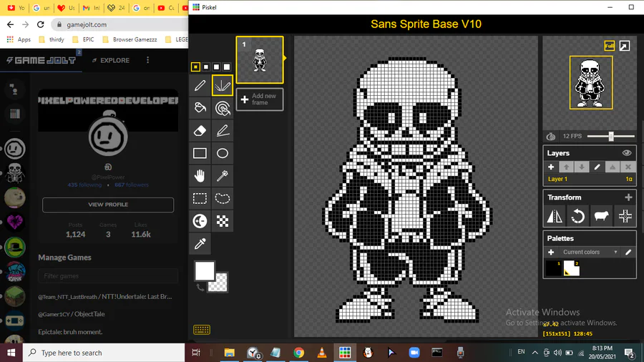This screenshot has width=644, height=362.
Task: Adjust the 12 FPS slider
Action: pyautogui.click(x=611, y=136)
